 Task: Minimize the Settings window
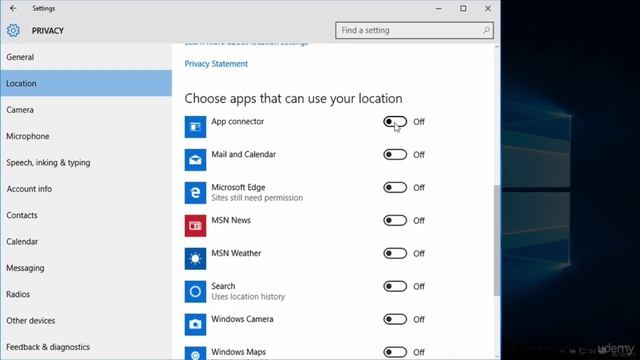(439, 8)
